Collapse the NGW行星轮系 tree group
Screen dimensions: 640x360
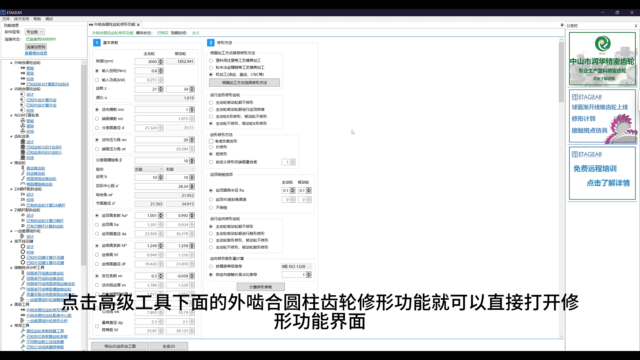11,116
